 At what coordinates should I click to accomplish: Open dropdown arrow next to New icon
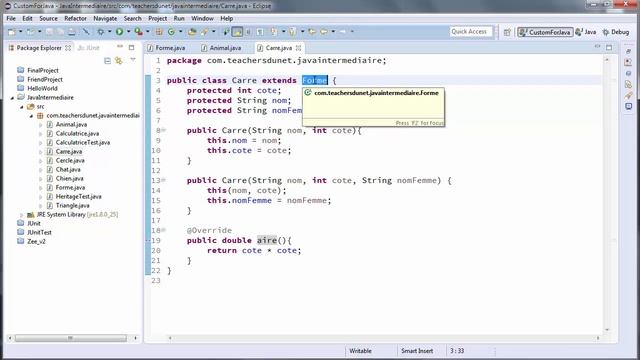coord(20,31)
